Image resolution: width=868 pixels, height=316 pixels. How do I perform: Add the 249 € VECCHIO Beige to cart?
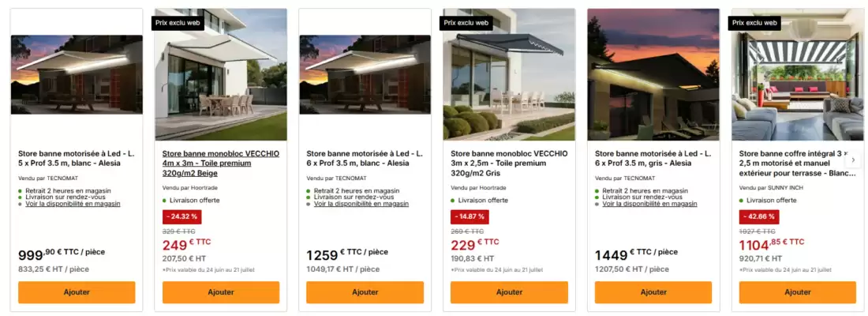click(x=221, y=292)
